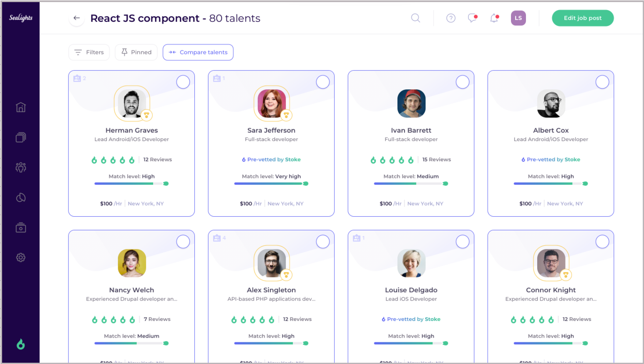This screenshot has height=364, width=644.
Task: Open the payments box icon in the sidebar
Action: 21,227
